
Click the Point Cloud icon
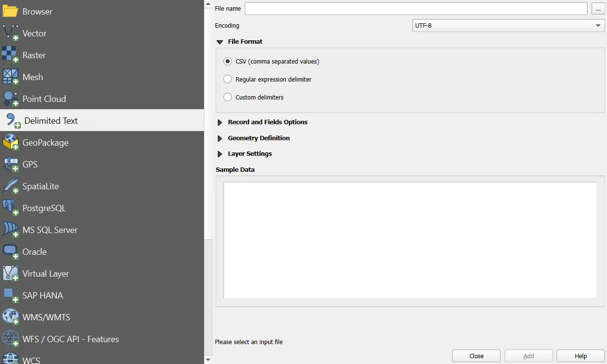point(10,99)
